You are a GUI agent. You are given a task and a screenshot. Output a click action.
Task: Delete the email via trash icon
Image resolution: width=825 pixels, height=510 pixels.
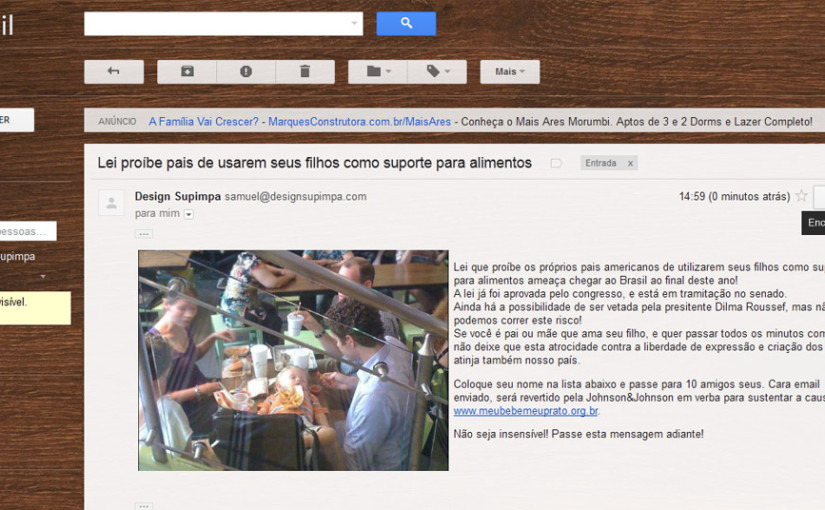(x=305, y=72)
